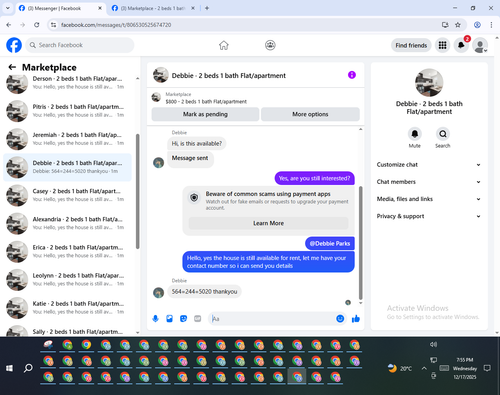This screenshot has height=395, width=500.
Task: Open the Menu grid icon
Action: coord(442,45)
